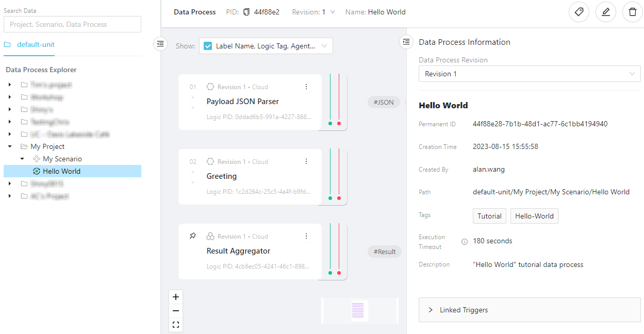Click the zoom out minus button
This screenshot has height=334, width=644.
(x=176, y=311)
